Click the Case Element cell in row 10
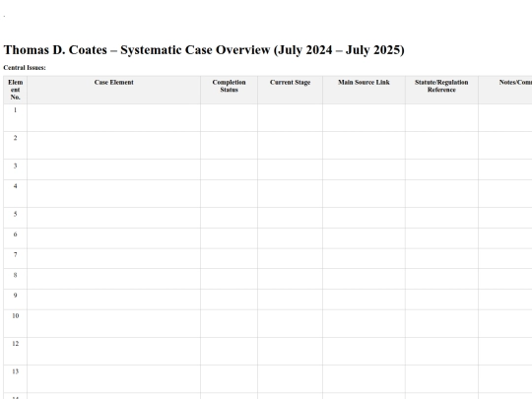The height and width of the screenshot is (399, 532). coord(113,323)
